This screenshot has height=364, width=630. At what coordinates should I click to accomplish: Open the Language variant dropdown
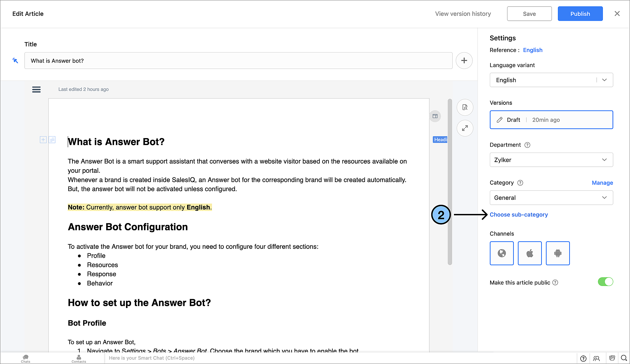(x=551, y=80)
